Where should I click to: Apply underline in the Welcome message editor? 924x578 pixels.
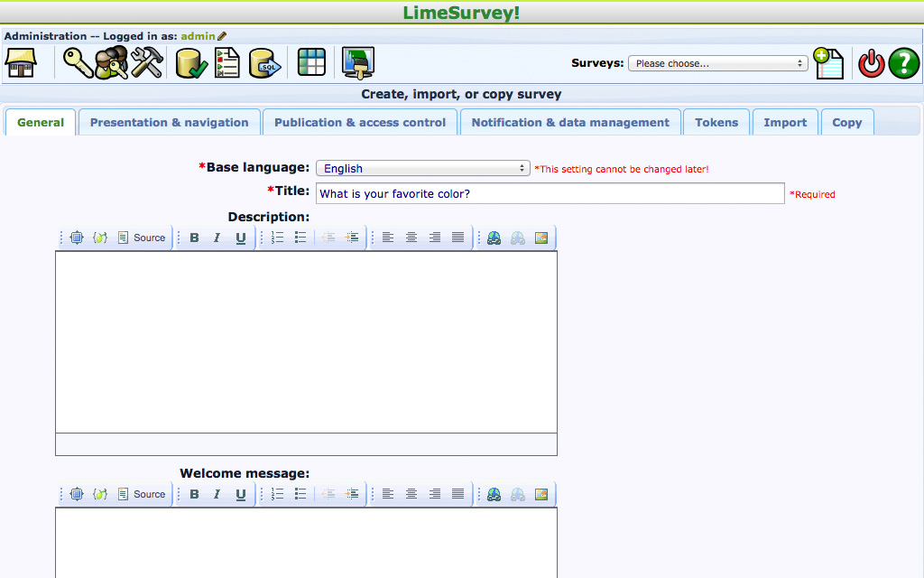point(240,494)
